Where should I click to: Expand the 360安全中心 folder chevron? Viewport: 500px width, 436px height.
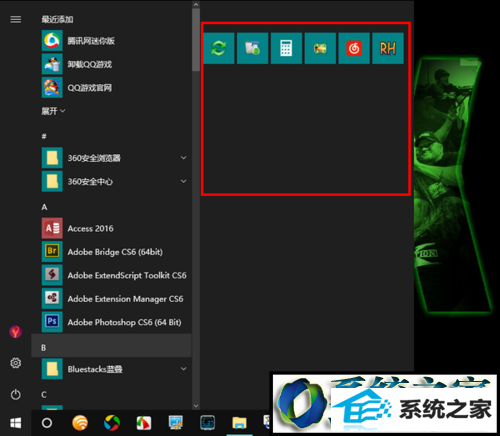[183, 181]
